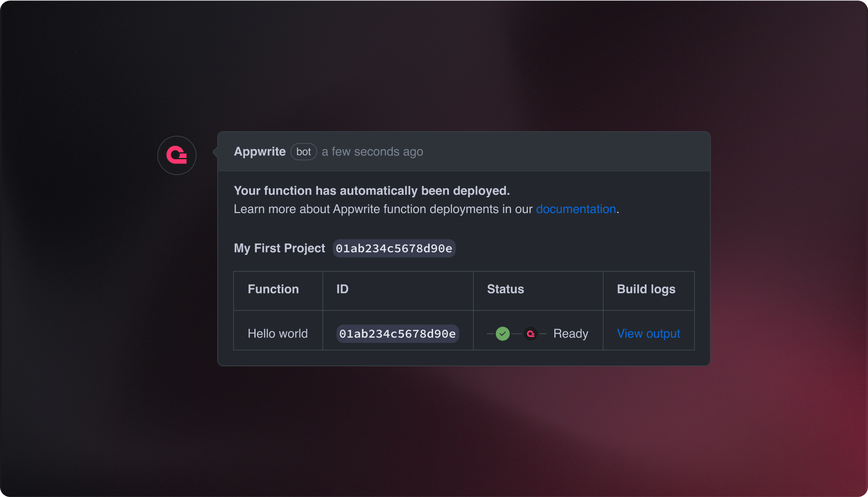Click the 'Your function has automatically been deployed' heading
The height and width of the screenshot is (497, 868).
coord(372,190)
